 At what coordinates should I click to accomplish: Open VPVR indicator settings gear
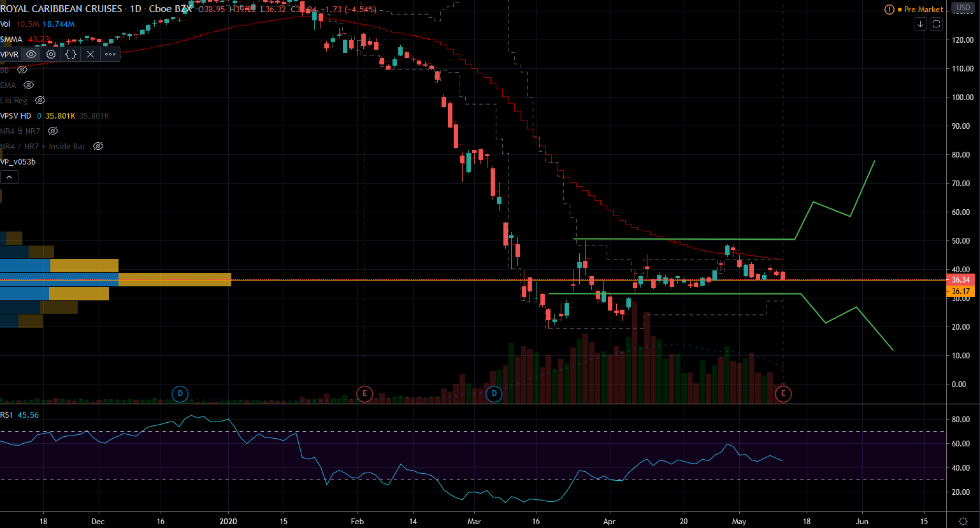pyautogui.click(x=51, y=54)
